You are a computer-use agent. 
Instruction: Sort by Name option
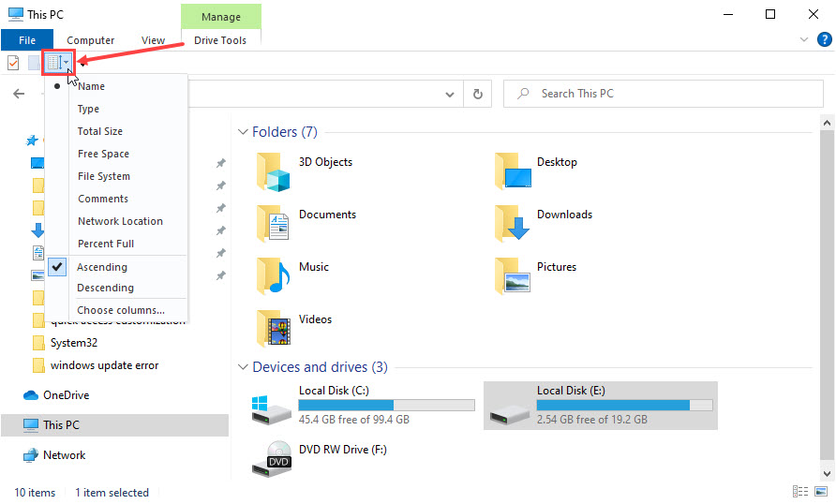point(117,86)
